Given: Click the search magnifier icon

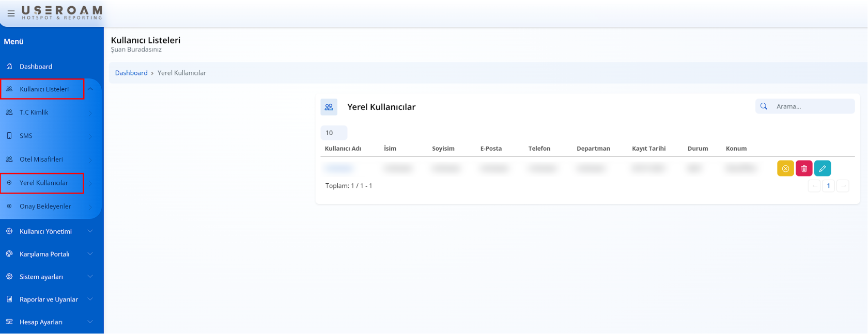Looking at the screenshot, I should click(x=764, y=106).
